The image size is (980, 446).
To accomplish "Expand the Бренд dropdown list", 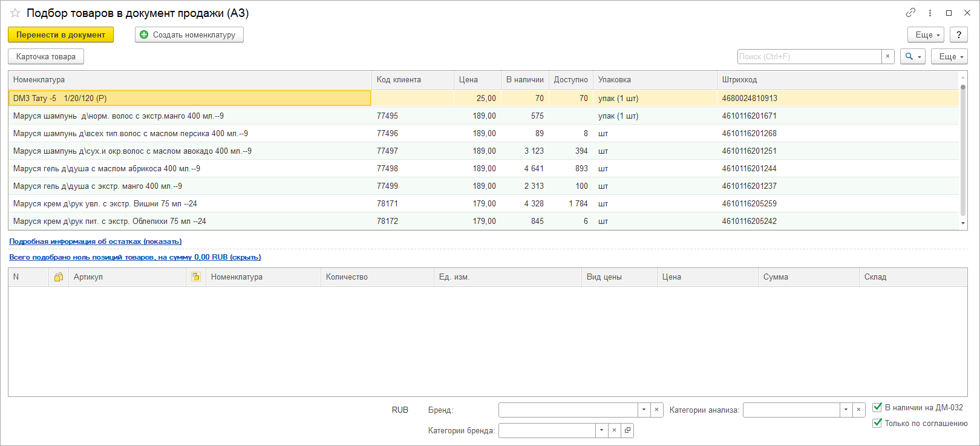I will pyautogui.click(x=644, y=410).
